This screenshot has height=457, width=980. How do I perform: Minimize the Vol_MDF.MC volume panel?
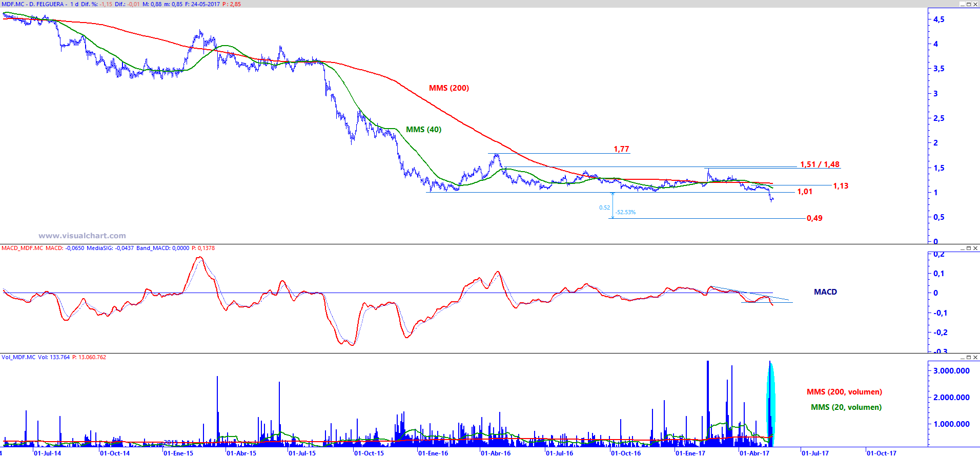962,357
